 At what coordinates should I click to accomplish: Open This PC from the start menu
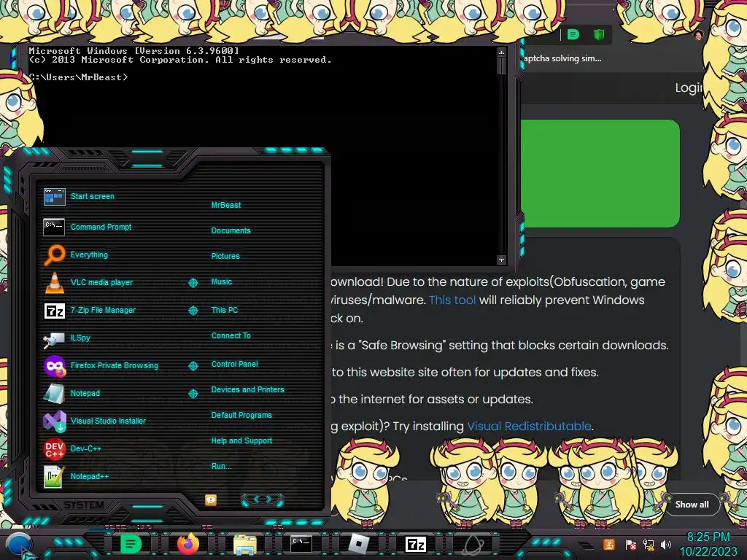pyautogui.click(x=225, y=310)
